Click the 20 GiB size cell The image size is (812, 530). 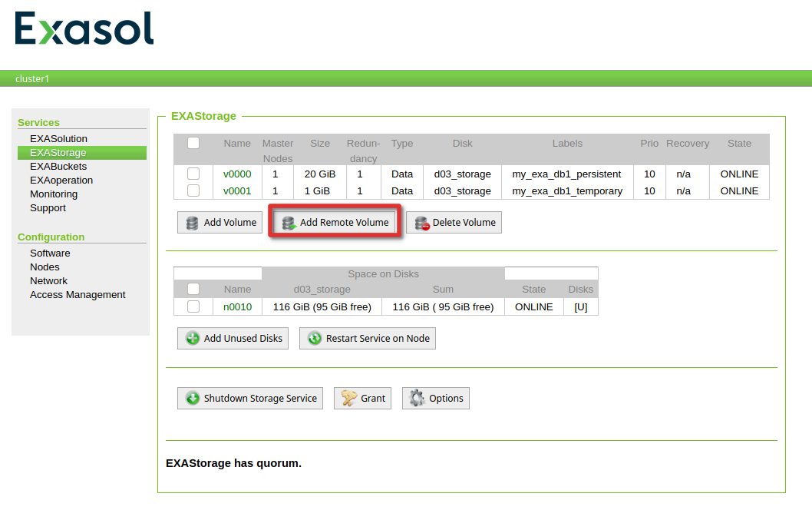click(x=320, y=174)
